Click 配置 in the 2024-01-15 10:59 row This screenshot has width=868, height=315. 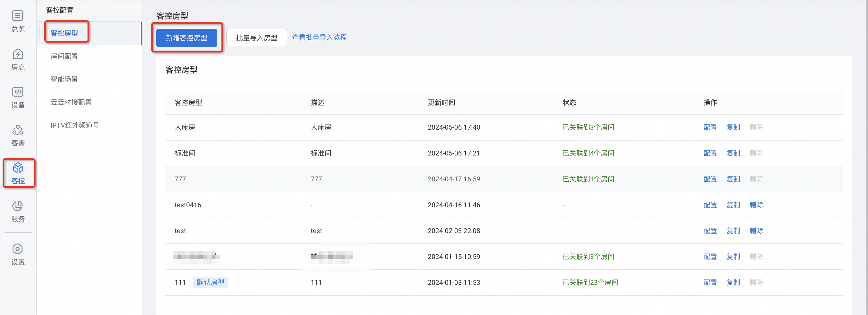pos(710,256)
